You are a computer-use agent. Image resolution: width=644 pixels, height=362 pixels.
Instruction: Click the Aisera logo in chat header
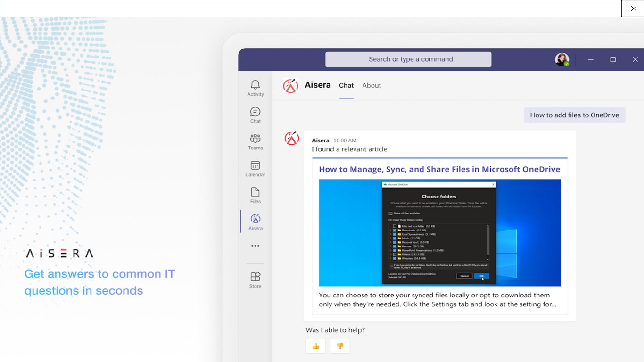pos(290,85)
